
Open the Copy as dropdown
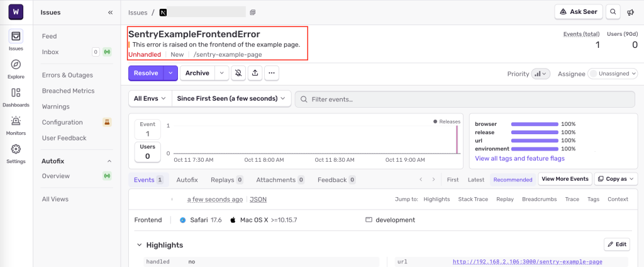[616, 179]
